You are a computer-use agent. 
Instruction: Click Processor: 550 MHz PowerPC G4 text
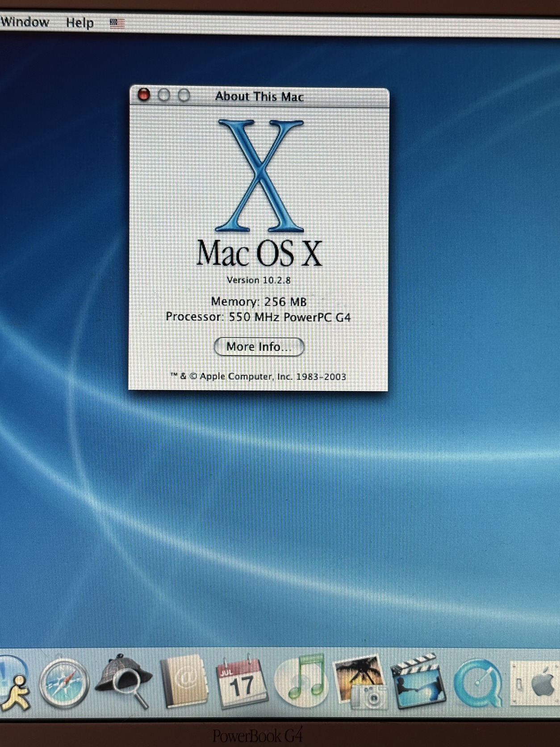[x=258, y=317]
